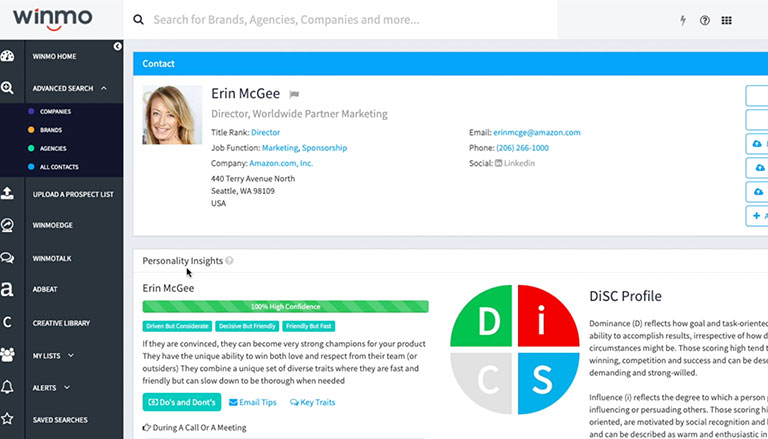This screenshot has height=439, width=768.
Task: Open the help question mark icon in header
Action: coord(705,20)
